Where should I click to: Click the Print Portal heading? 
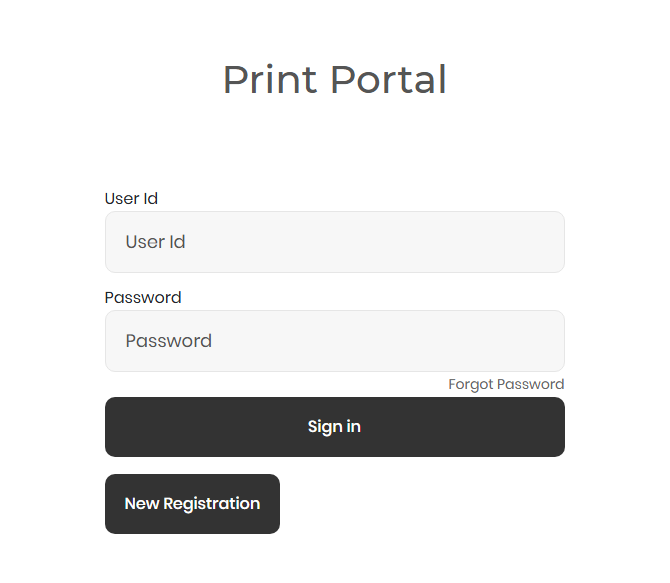point(334,80)
